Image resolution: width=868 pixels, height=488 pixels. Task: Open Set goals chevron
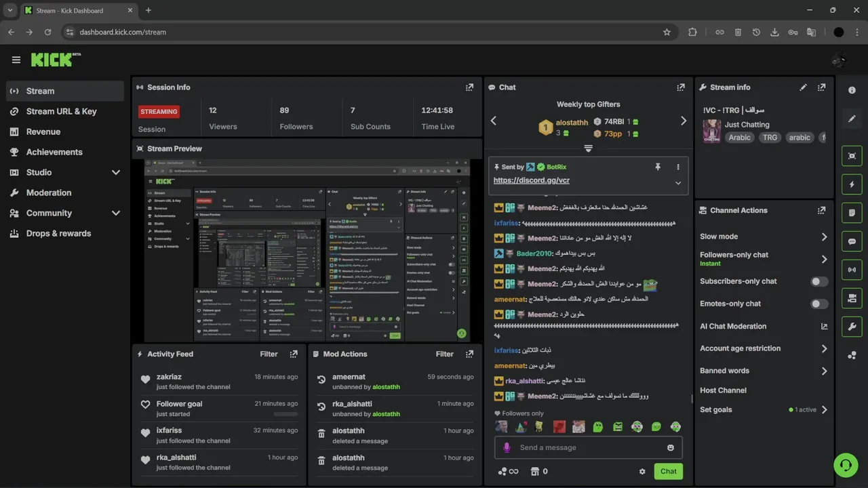tap(824, 409)
